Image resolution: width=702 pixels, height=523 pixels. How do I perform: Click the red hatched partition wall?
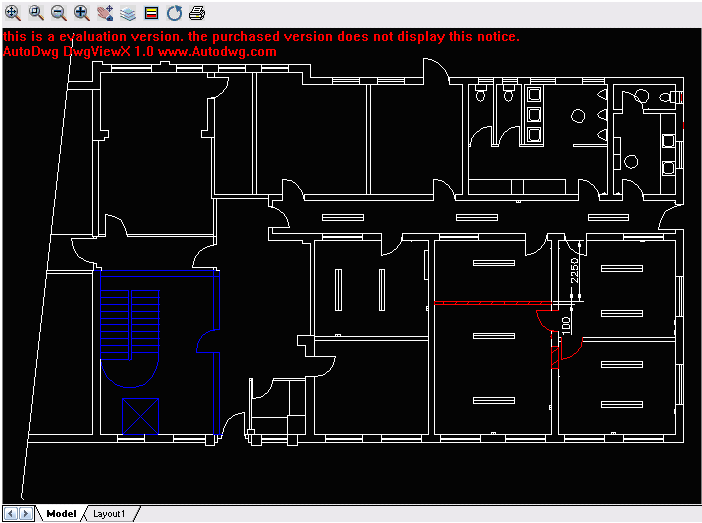point(492,303)
